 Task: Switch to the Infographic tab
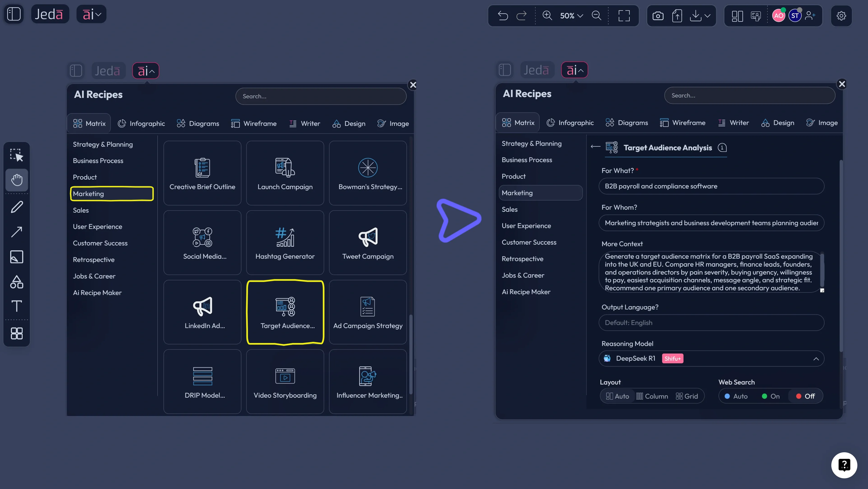[x=141, y=123]
